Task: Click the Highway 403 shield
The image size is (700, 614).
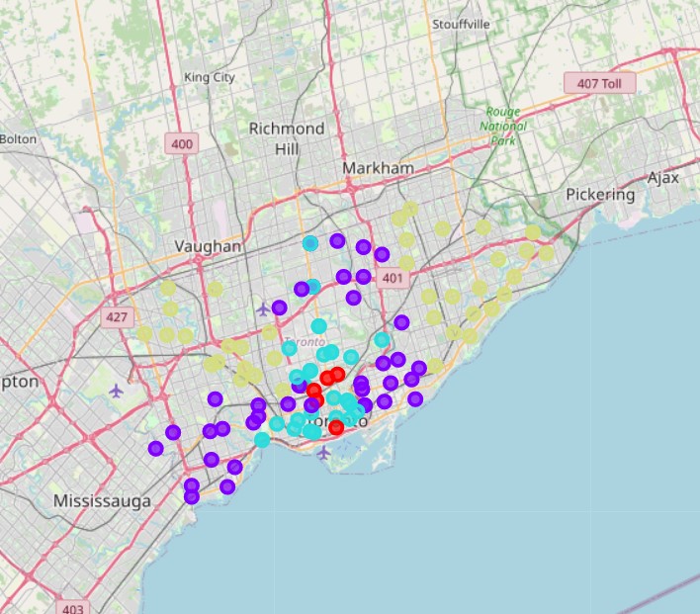Action: (72, 609)
